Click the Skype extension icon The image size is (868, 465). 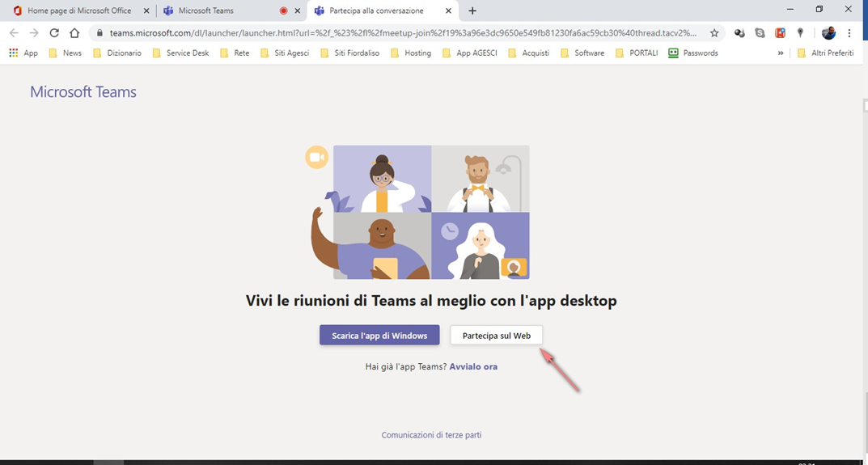tap(760, 32)
